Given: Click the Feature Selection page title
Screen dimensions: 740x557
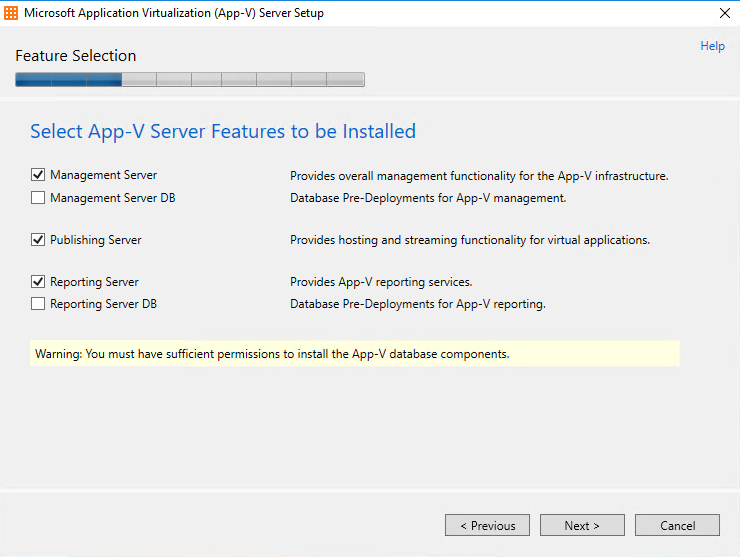Looking at the screenshot, I should click(x=76, y=56).
